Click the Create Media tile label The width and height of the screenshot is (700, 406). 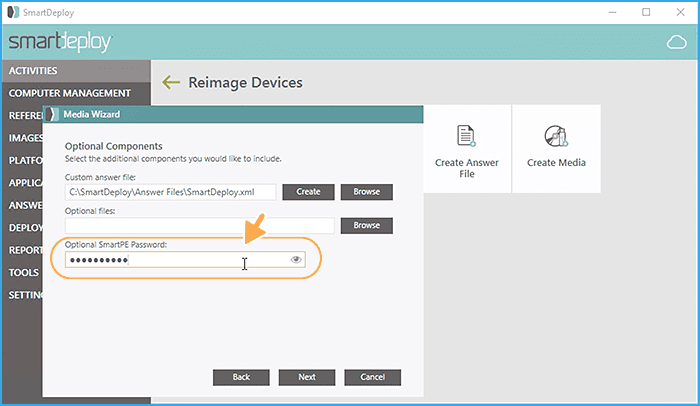coord(556,163)
